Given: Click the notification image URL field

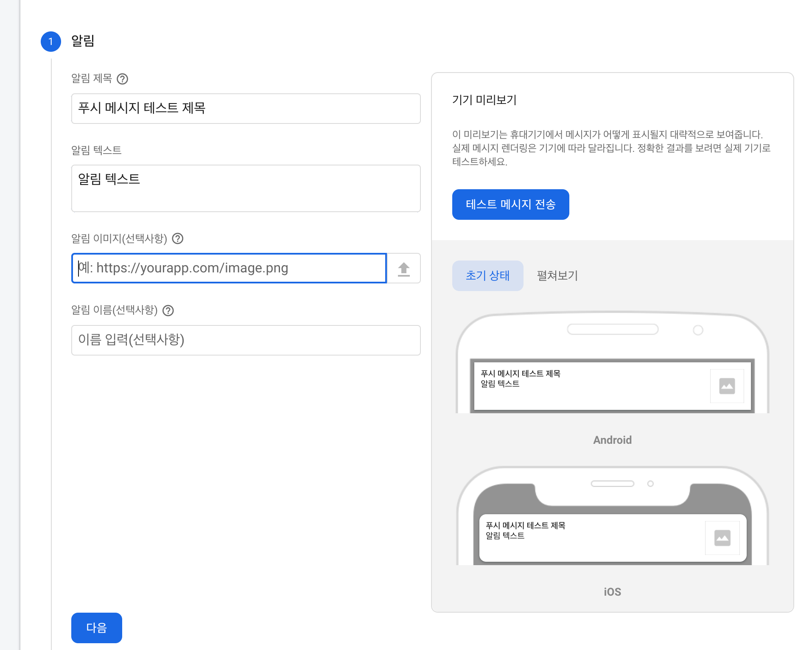Looking at the screenshot, I should [x=229, y=268].
